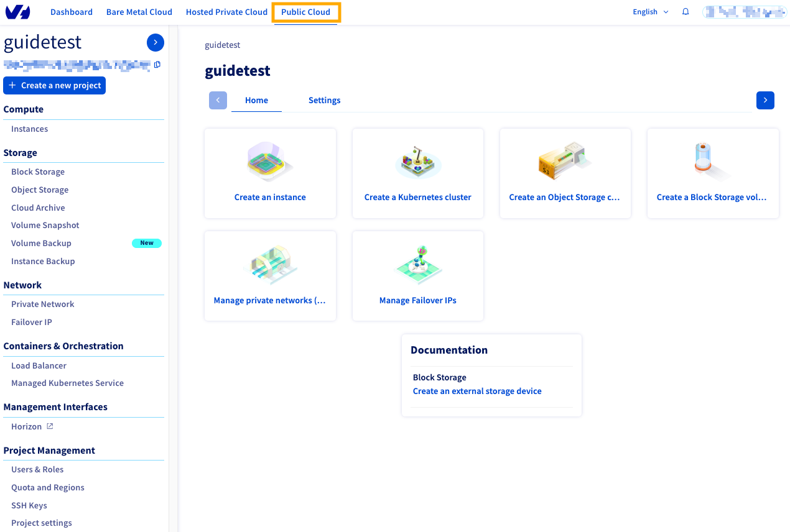Select Volume Backup in the sidebar

point(40,243)
